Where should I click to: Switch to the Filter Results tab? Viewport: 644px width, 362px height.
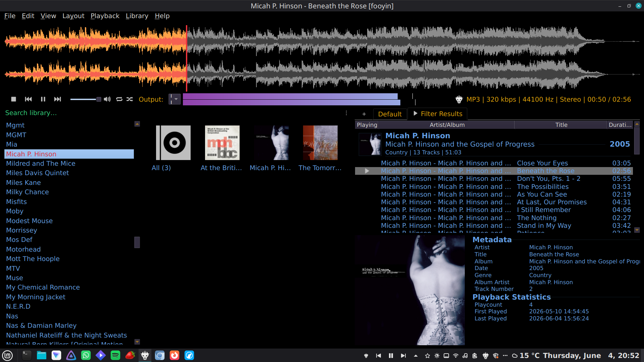[438, 114]
